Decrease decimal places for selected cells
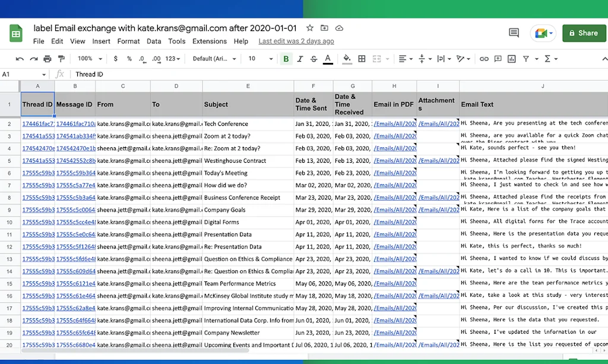608x364 pixels. (142, 58)
